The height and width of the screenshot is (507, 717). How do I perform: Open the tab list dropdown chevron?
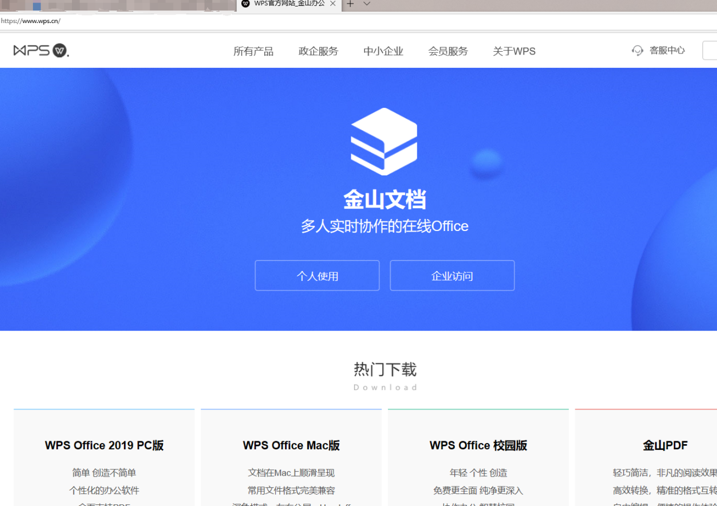(367, 4)
